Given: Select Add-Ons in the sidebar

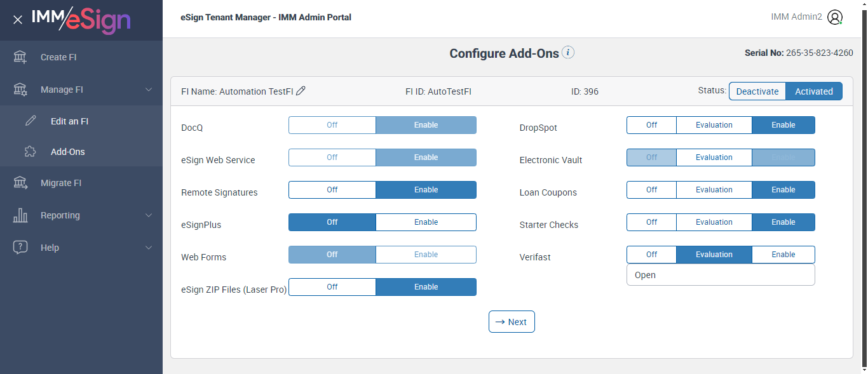Looking at the screenshot, I should click(67, 152).
